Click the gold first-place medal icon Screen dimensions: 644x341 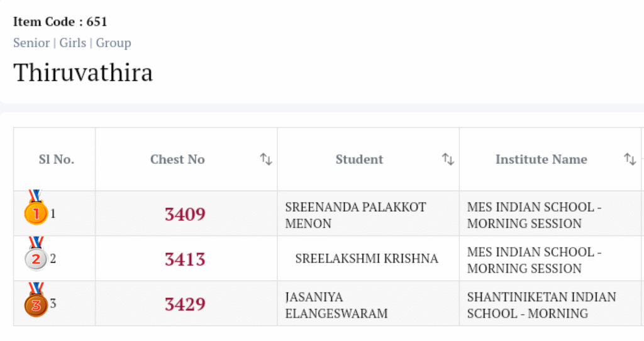click(36, 210)
